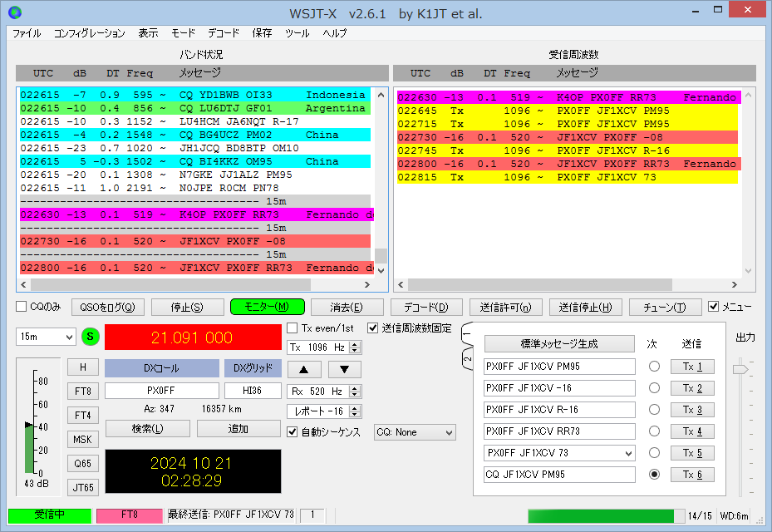Click 送信停止(H) halt Tx button
This screenshot has height=532, width=772.
pos(585,308)
